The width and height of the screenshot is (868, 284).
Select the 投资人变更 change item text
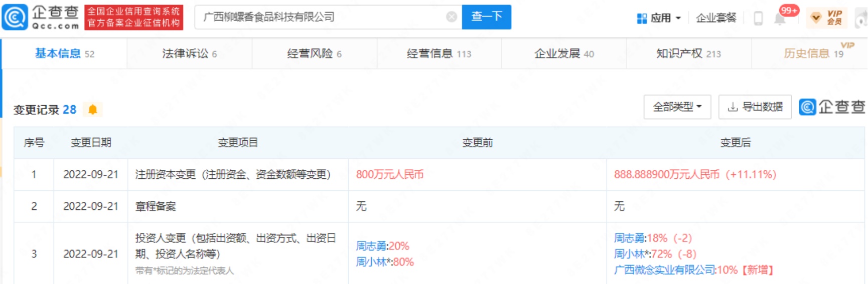click(235, 245)
